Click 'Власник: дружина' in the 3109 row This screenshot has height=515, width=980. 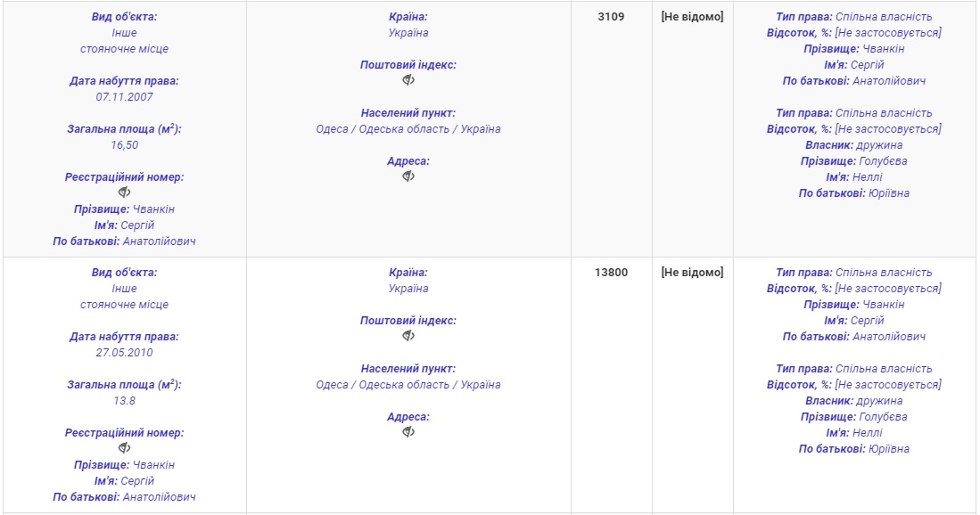point(853,145)
